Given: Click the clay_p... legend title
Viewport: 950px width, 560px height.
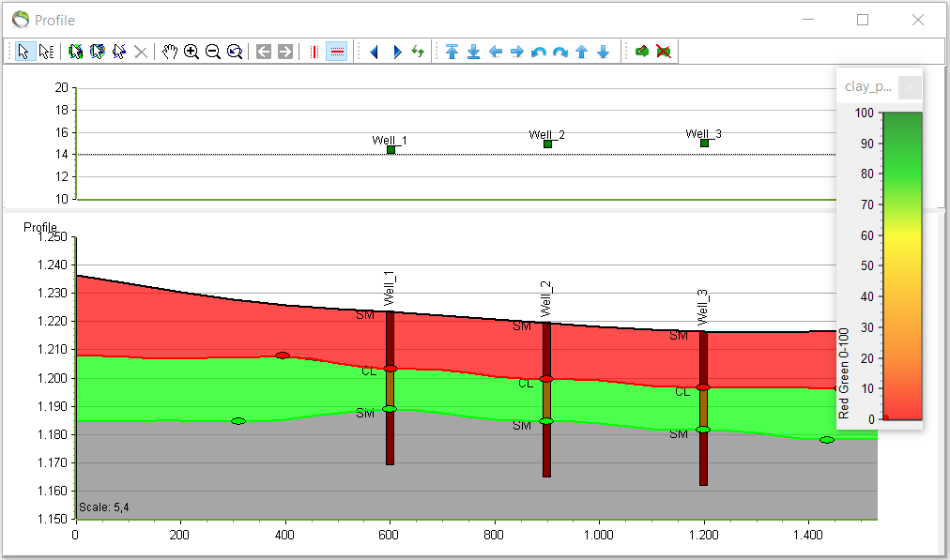Looking at the screenshot, I should [868, 86].
